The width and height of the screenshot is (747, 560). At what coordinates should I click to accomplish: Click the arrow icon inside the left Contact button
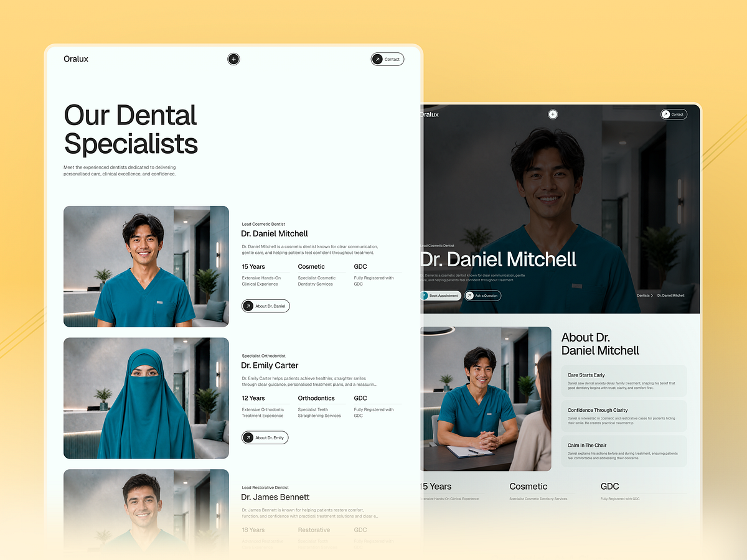pos(377,59)
